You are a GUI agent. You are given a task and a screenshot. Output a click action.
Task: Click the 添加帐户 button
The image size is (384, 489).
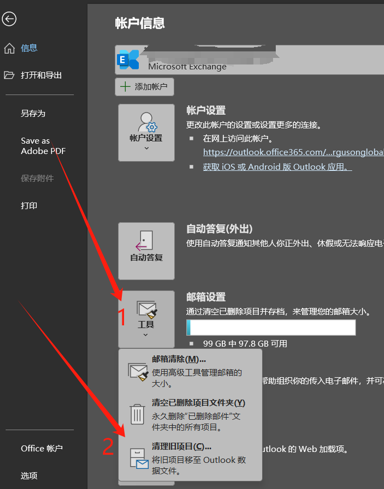pos(144,87)
